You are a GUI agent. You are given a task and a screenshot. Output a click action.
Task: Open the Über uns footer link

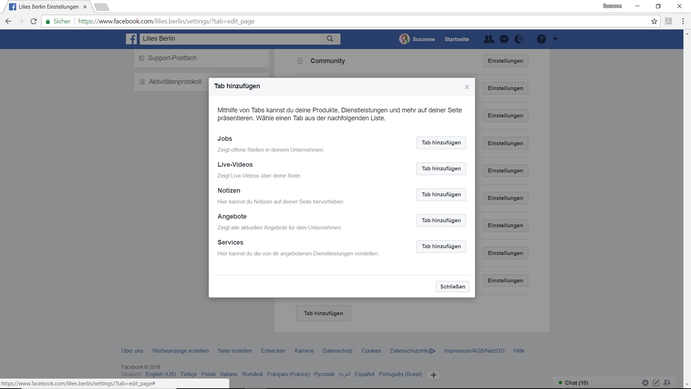132,351
